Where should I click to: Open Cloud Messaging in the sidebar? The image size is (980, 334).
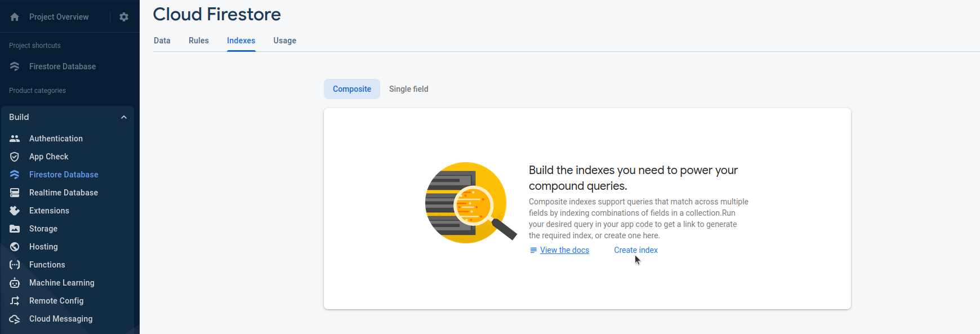click(61, 319)
